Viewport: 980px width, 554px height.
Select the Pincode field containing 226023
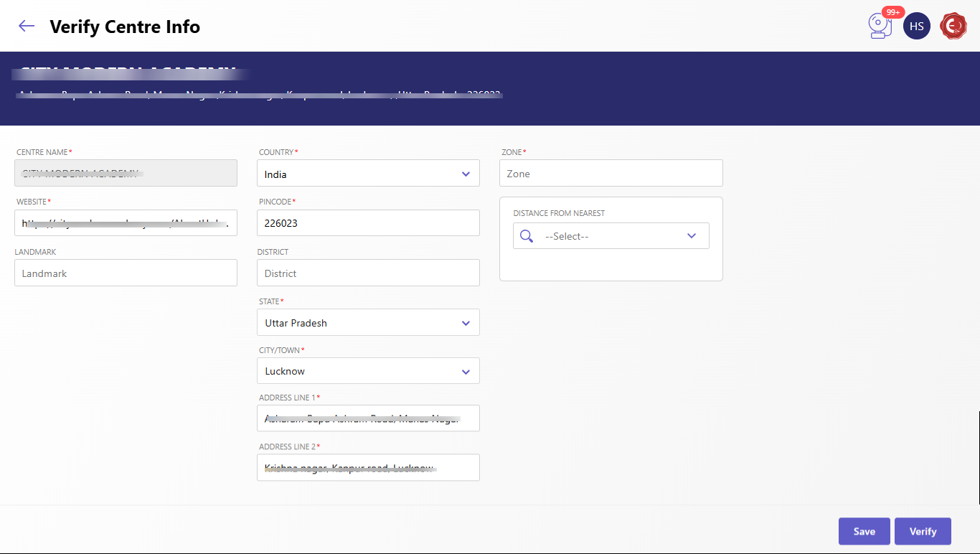click(368, 223)
